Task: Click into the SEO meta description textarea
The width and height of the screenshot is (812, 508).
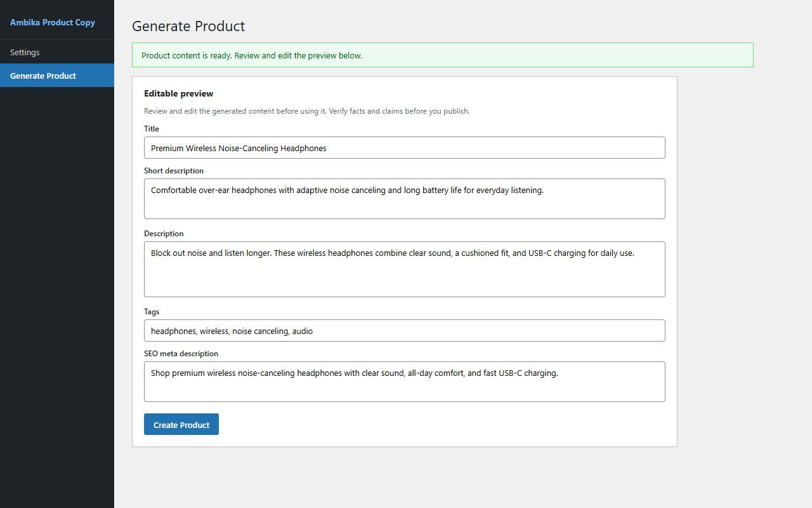Action: [x=405, y=382]
